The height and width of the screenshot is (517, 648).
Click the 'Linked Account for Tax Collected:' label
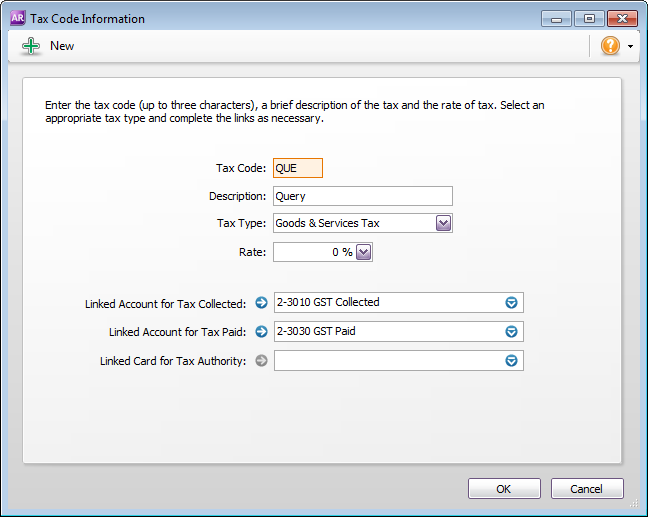click(x=165, y=304)
